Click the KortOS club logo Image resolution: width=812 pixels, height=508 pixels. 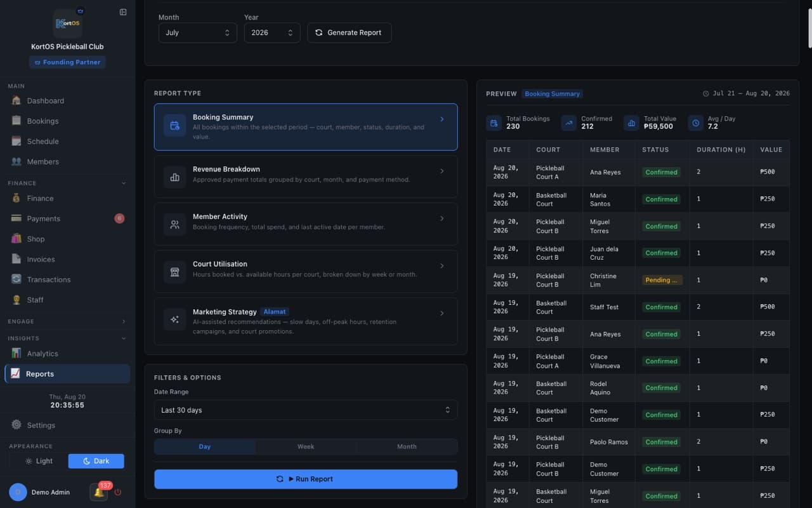(x=67, y=23)
